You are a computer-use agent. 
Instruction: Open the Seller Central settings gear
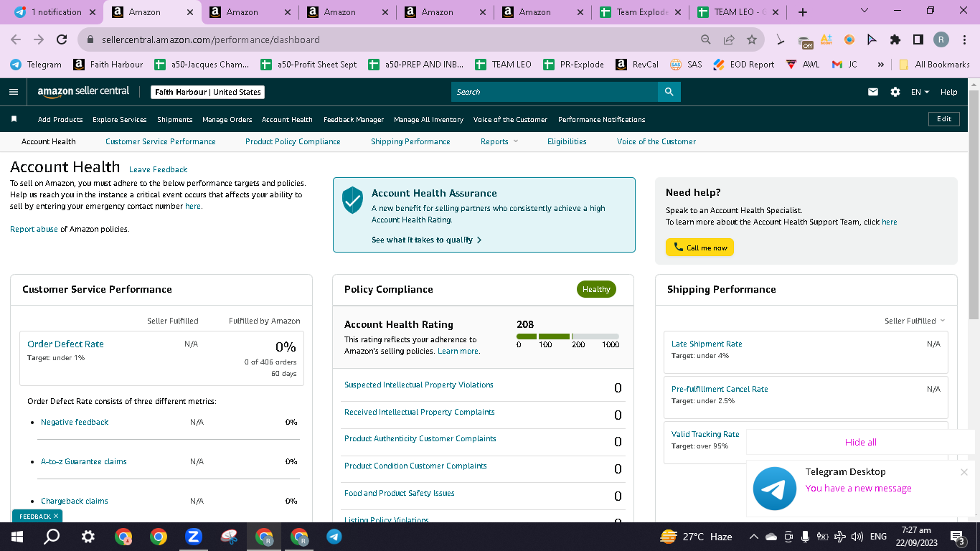point(895,92)
